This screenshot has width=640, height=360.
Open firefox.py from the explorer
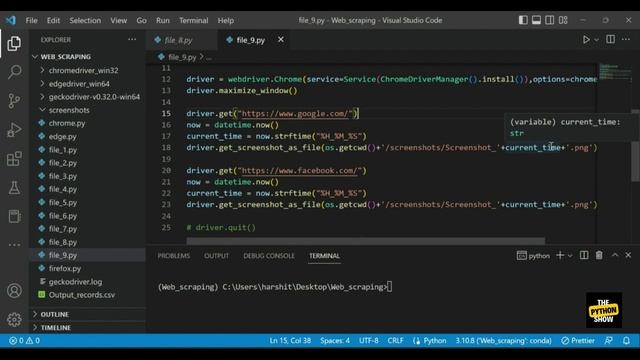click(65, 269)
